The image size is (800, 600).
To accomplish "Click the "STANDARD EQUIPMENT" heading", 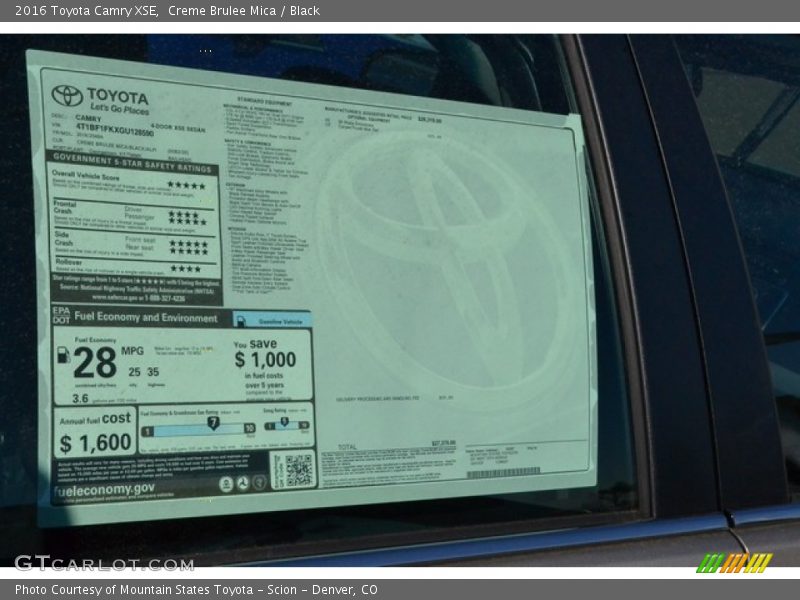I will (x=264, y=101).
